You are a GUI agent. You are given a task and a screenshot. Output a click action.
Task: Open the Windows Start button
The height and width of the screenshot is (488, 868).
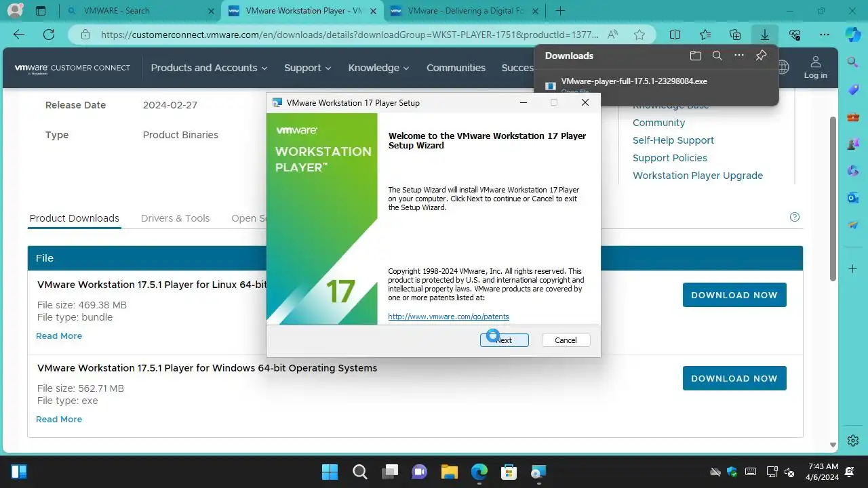point(330,472)
